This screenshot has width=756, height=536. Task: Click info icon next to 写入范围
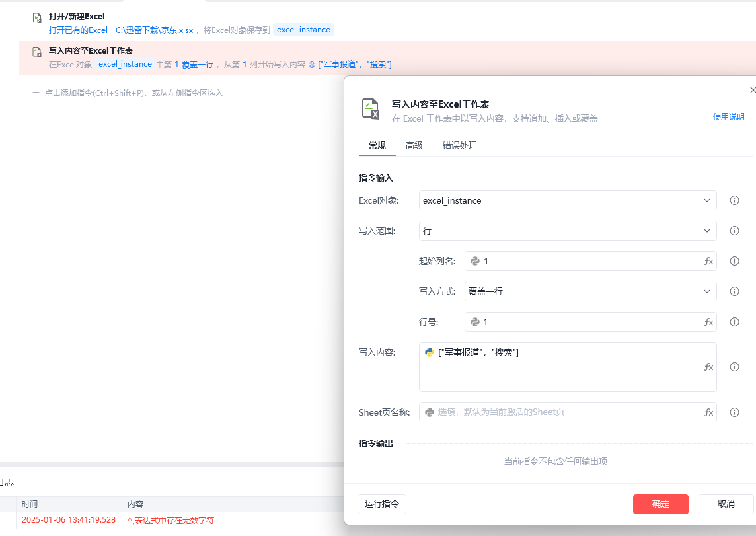(x=734, y=231)
